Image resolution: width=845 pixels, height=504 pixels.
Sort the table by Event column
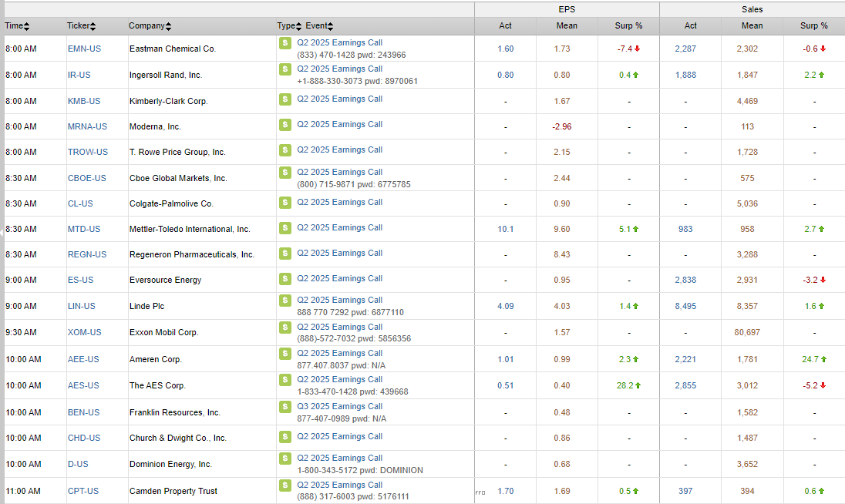[319, 26]
